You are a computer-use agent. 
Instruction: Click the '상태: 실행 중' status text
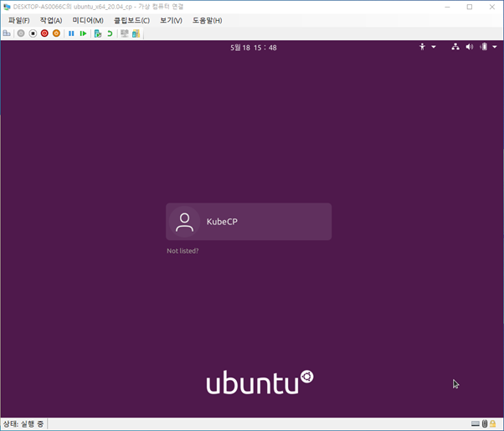click(23, 424)
